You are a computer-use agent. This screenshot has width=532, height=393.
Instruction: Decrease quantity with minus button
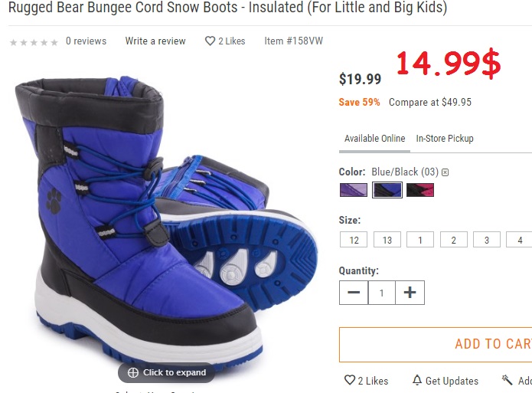point(354,293)
